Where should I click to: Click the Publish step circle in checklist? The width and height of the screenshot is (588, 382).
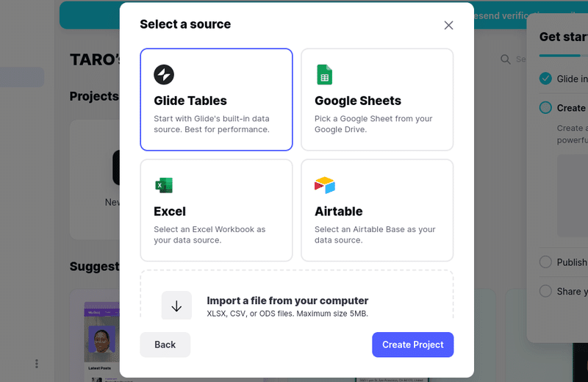click(545, 262)
